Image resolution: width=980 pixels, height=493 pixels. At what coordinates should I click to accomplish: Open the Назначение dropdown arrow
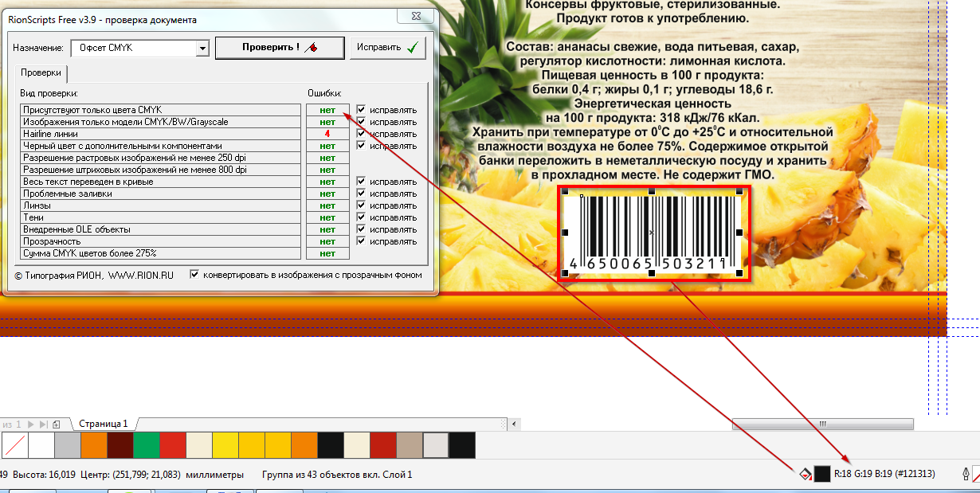coord(202,49)
